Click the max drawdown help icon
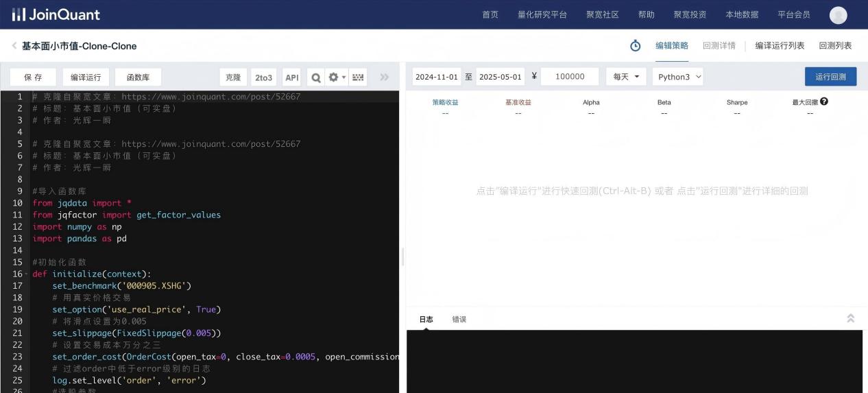The height and width of the screenshot is (393, 868). coord(824,102)
